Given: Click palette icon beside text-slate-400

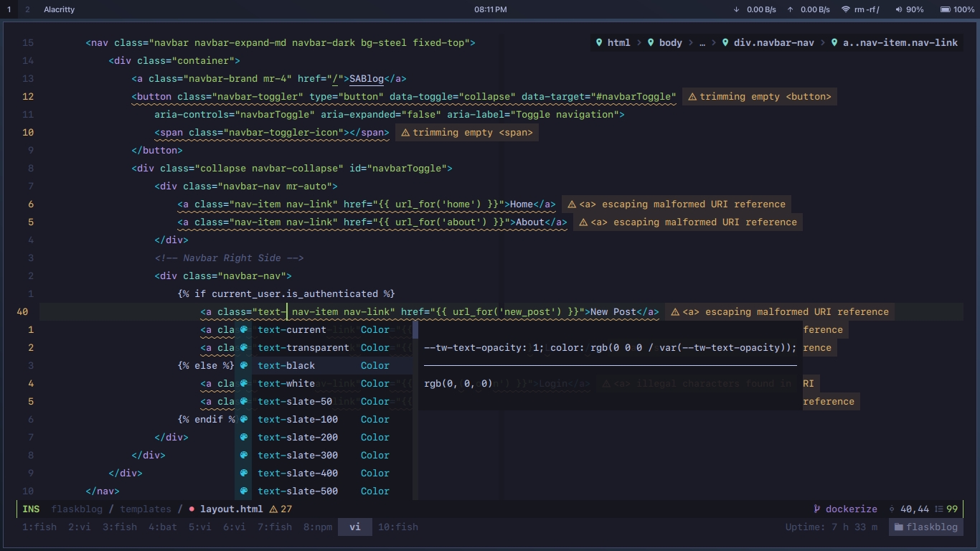Looking at the screenshot, I should click(x=244, y=473).
